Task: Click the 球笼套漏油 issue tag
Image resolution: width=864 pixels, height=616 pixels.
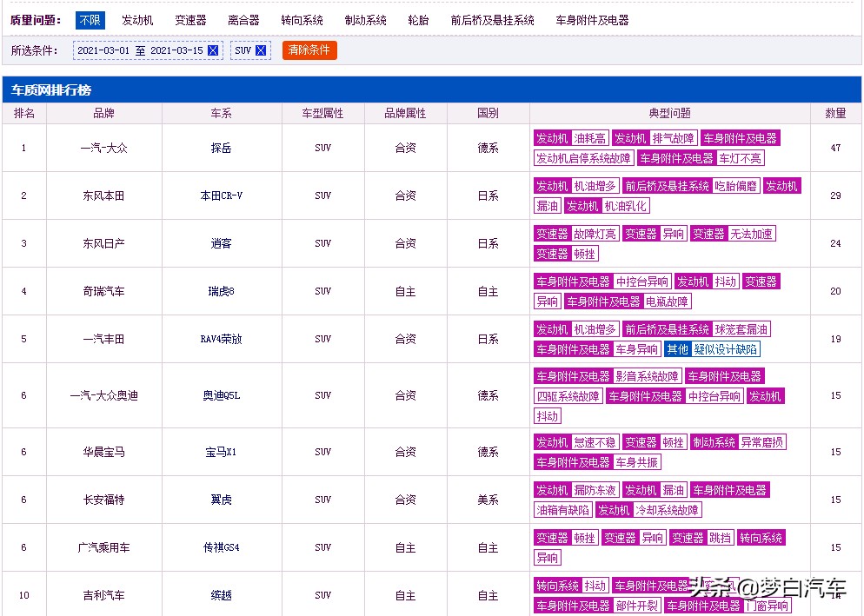Action: [x=741, y=329]
